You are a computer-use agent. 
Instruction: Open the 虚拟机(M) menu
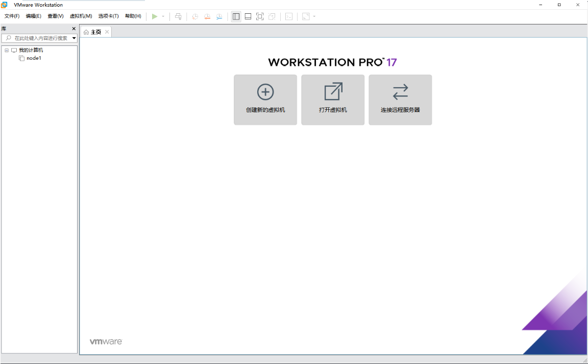point(81,16)
